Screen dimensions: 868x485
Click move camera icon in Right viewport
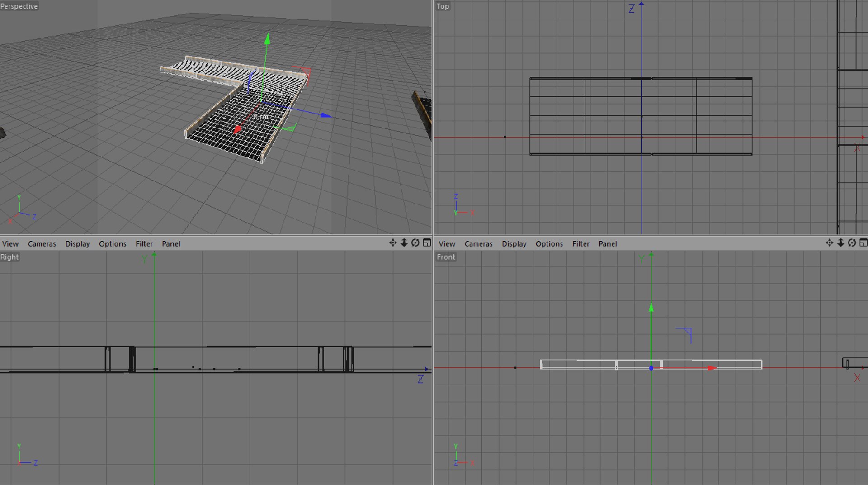click(393, 243)
